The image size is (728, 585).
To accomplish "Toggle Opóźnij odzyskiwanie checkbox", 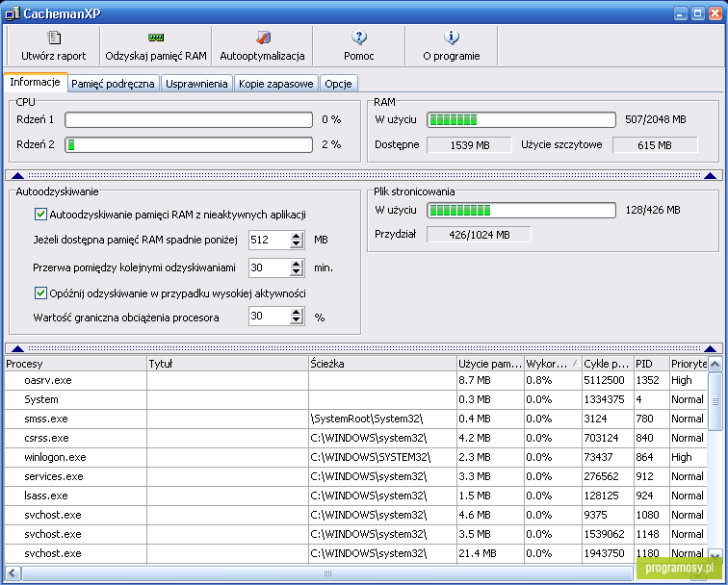I will tap(40, 293).
